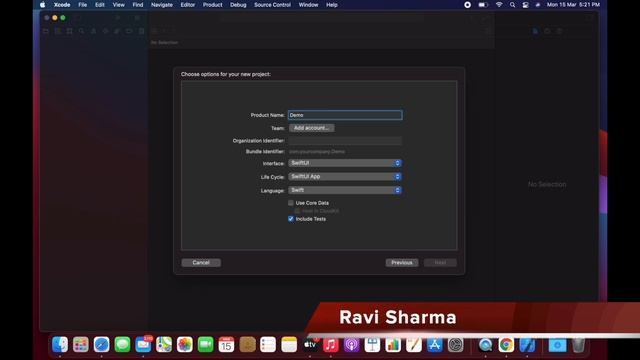Image resolution: width=640 pixels, height=360 pixels.
Task: Open Keynote from the dock
Action: [x=372, y=344]
